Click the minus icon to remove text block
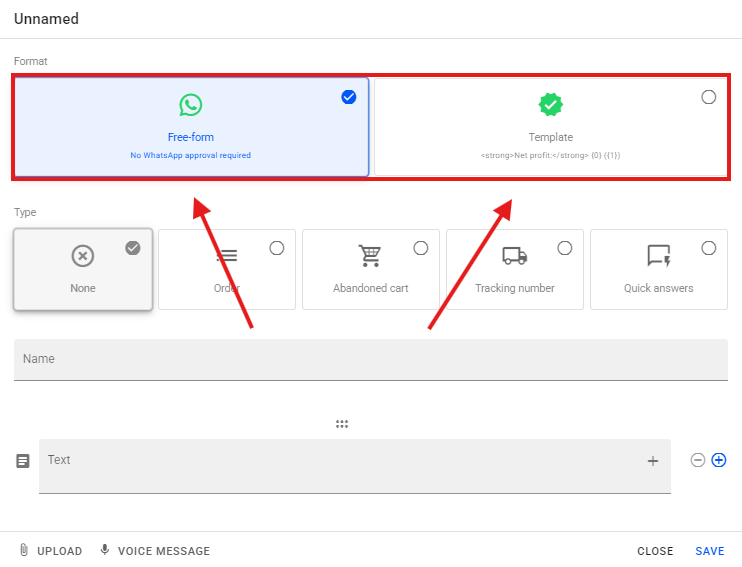The image size is (742, 567). click(x=698, y=460)
